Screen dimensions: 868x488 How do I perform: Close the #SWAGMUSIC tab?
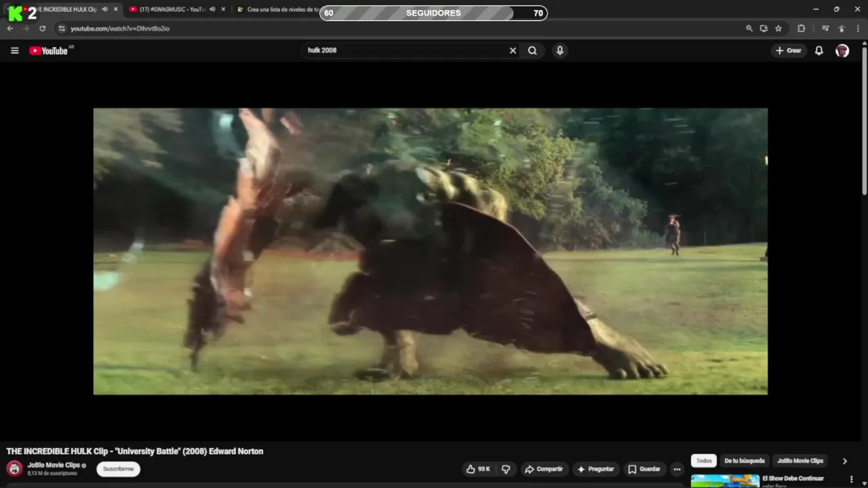click(223, 9)
